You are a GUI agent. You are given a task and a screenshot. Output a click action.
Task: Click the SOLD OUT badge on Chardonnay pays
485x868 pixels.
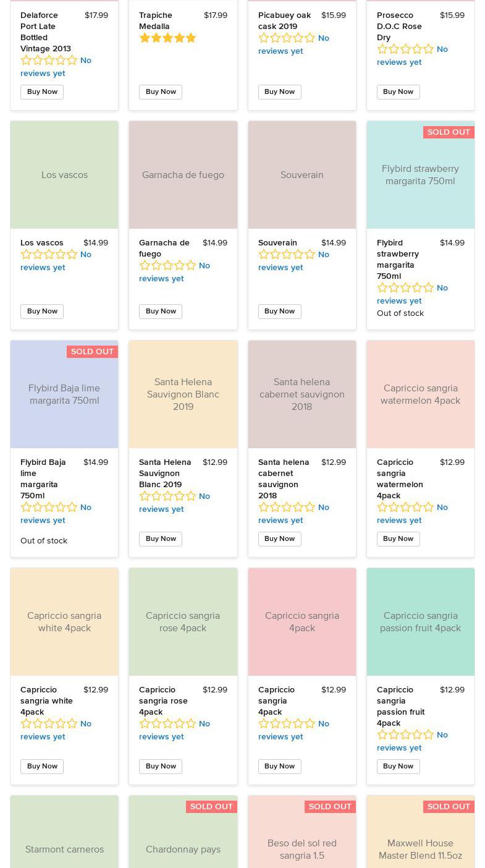point(211,807)
